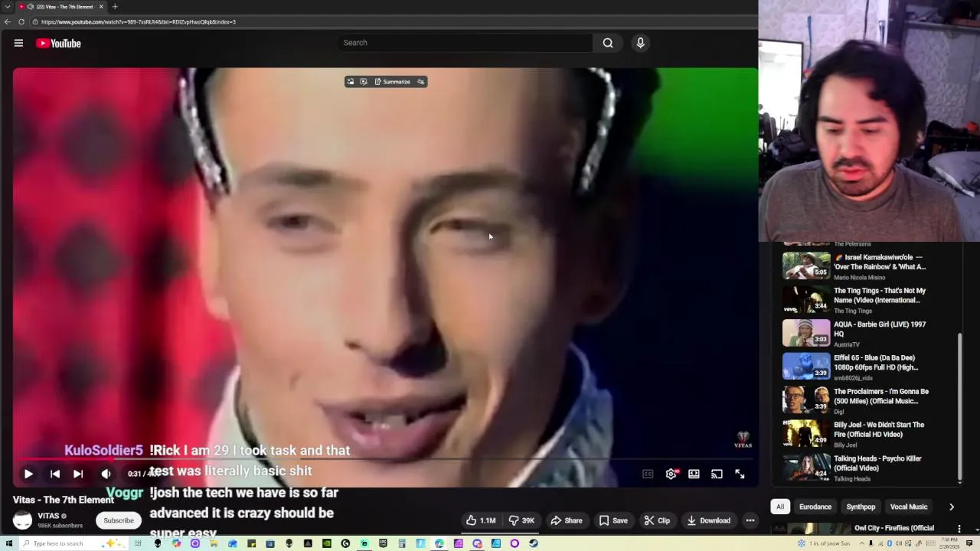Image resolution: width=980 pixels, height=551 pixels.
Task: Click the browser address bar URL
Action: [x=138, y=22]
